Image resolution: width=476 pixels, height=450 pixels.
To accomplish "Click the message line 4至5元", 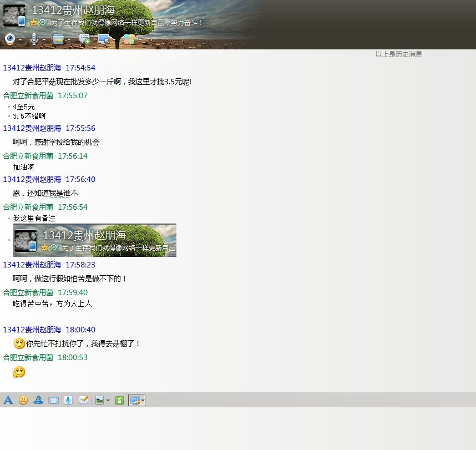I will pyautogui.click(x=24, y=107).
